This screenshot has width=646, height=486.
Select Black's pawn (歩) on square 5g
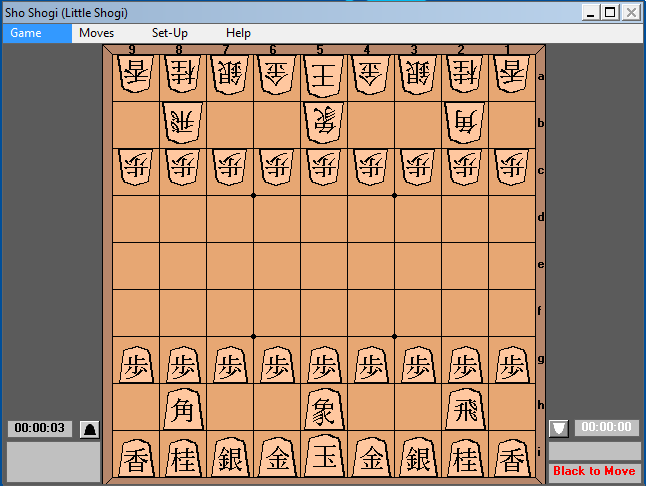coord(324,364)
